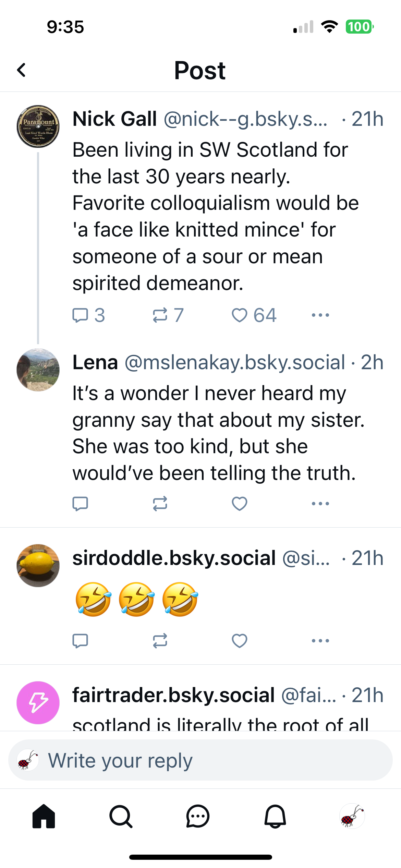Open the Search tab
Image resolution: width=401 pixels, height=868 pixels.
tap(121, 816)
